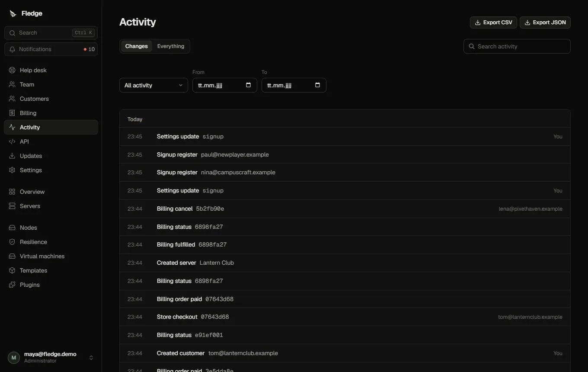
Task: Click the Customers icon in sidebar
Action: coord(12,99)
